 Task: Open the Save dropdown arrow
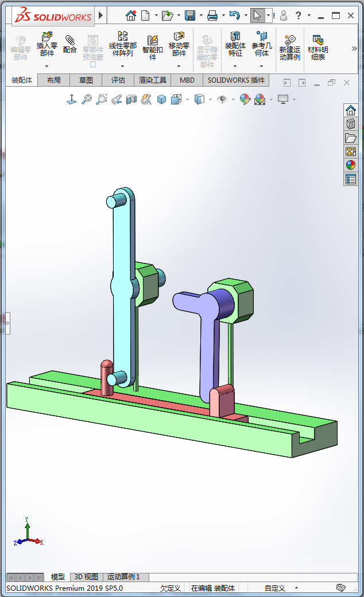click(201, 15)
